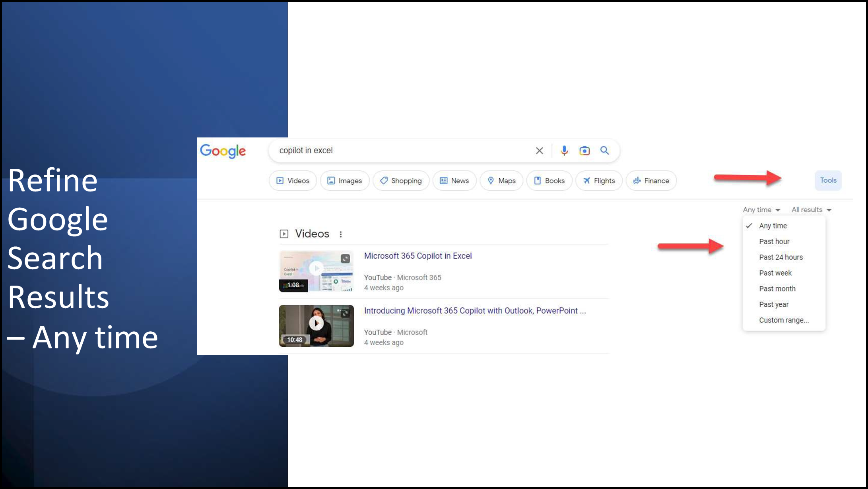The image size is (868, 489).
Task: Choose Past hour filter option
Action: pos(774,242)
